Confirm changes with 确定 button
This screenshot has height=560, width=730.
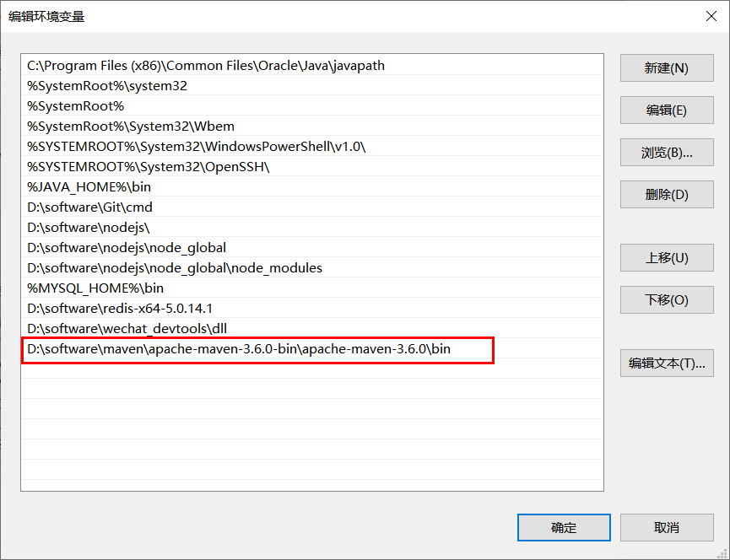point(564,527)
